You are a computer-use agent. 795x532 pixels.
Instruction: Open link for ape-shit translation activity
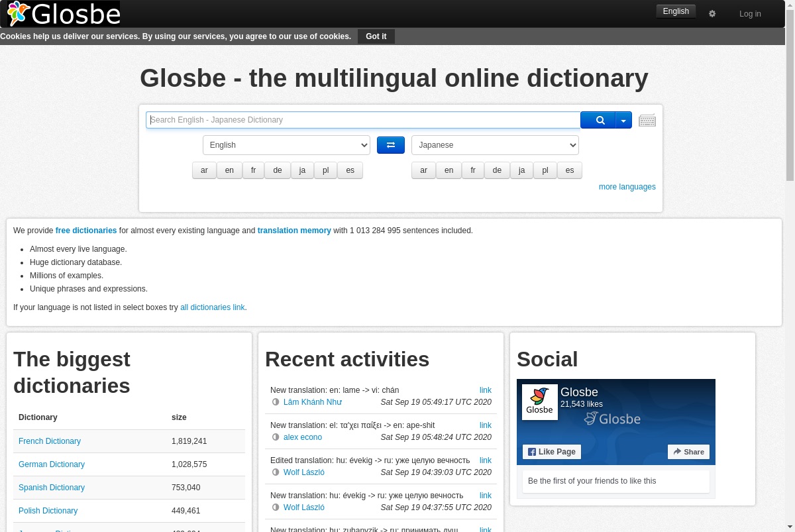pos(486,425)
